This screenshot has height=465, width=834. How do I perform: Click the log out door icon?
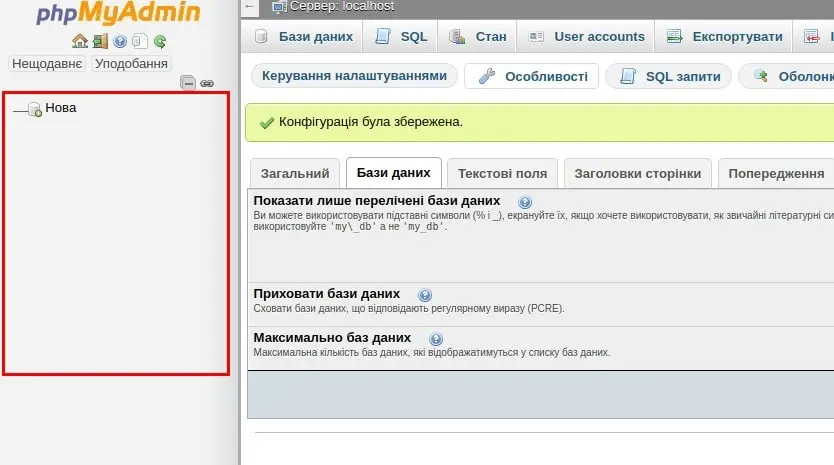(x=100, y=41)
